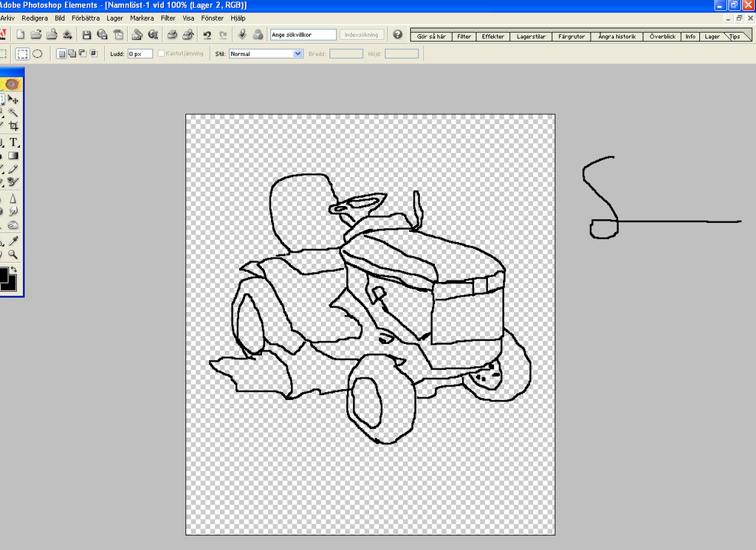756x550 pixels.
Task: Open the Överblick palette tab
Action: click(x=662, y=37)
